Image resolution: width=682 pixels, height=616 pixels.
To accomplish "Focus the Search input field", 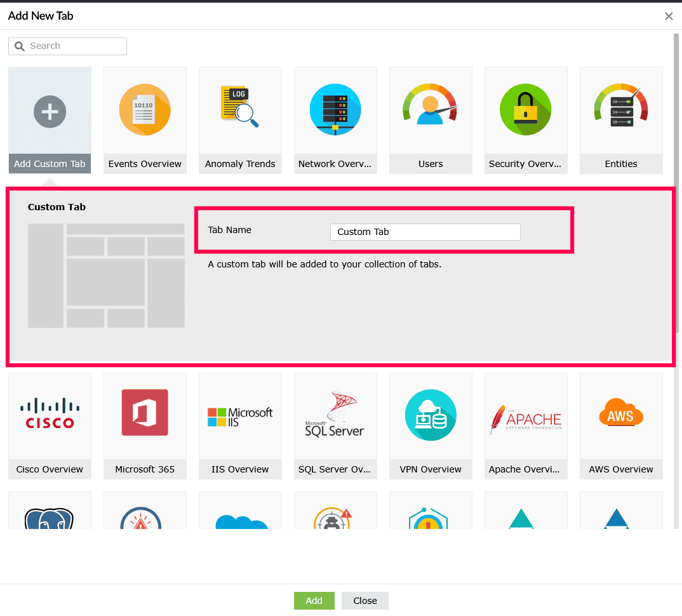I will coord(67,46).
